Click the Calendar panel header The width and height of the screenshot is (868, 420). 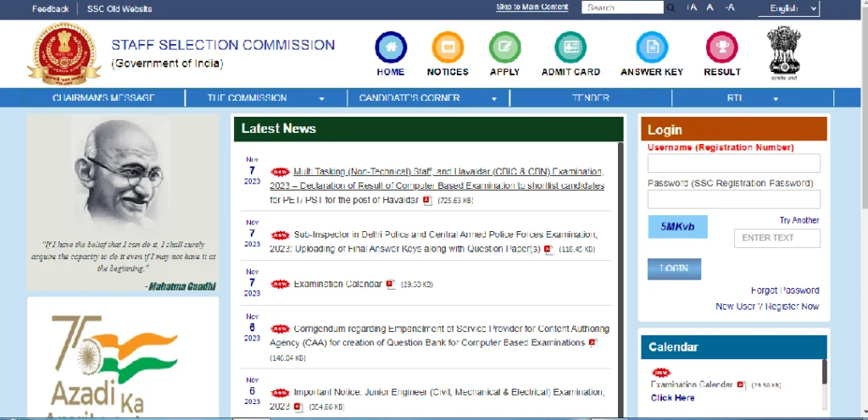[x=734, y=347]
